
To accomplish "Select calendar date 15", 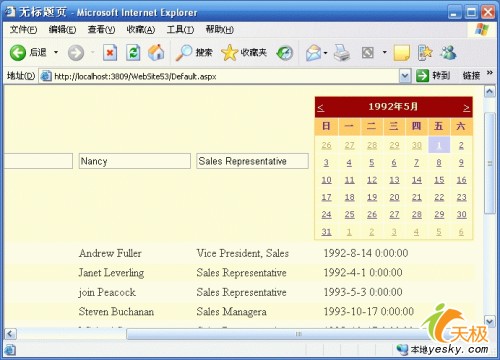I will point(439,180).
